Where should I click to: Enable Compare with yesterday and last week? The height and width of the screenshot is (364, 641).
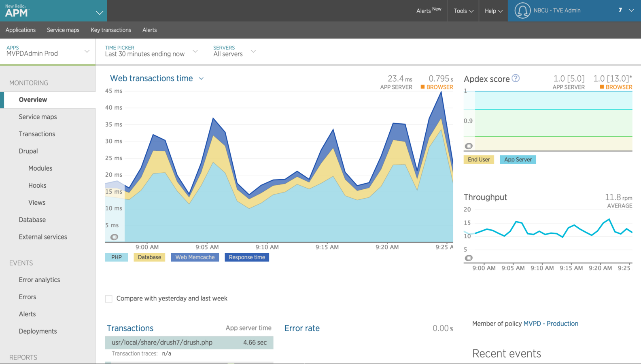tap(109, 299)
